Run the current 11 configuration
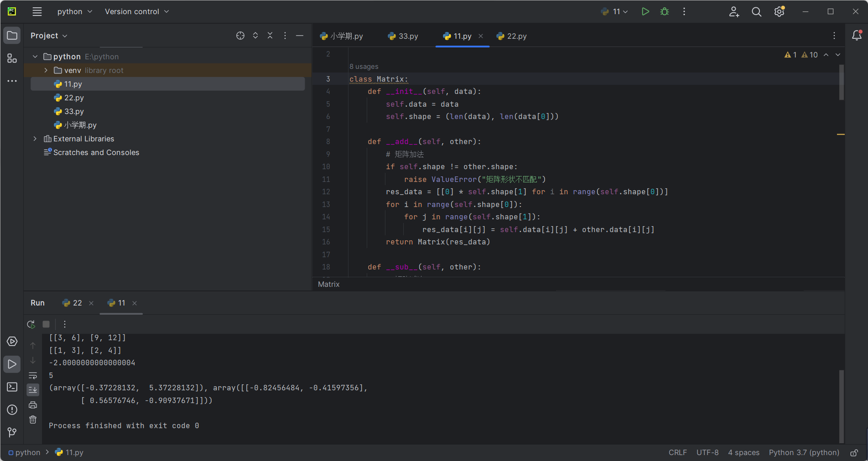 point(645,12)
